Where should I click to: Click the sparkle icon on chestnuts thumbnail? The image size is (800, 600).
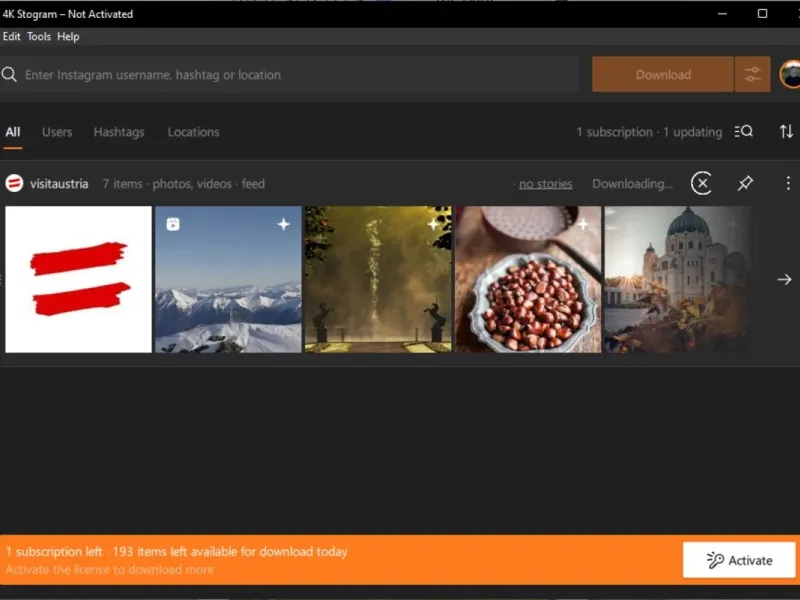coord(583,224)
